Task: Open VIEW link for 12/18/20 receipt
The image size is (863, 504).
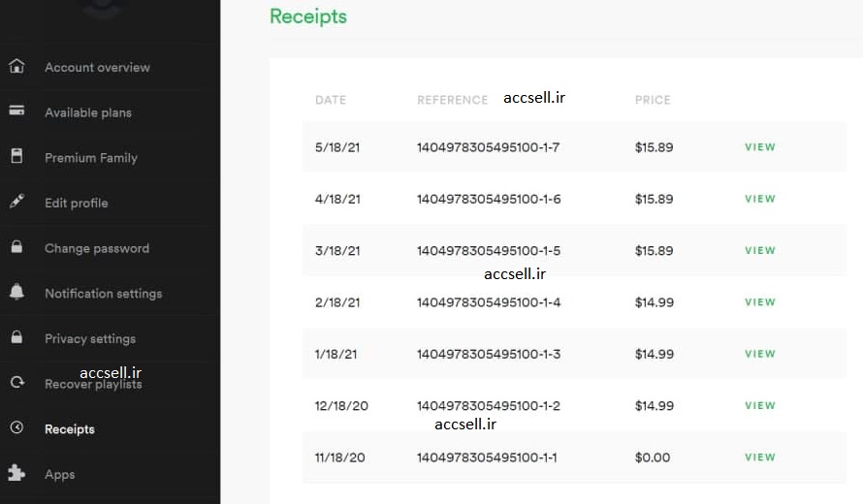Action: pos(759,405)
